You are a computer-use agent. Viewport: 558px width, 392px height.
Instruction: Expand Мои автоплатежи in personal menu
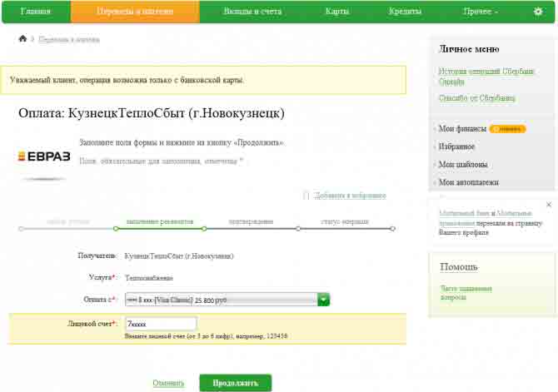pos(469,182)
